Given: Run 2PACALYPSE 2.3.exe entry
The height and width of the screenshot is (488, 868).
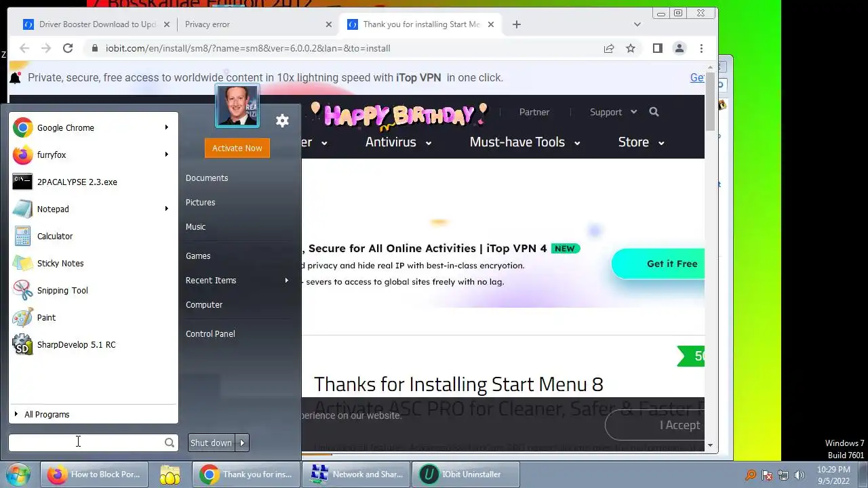Looking at the screenshot, I should tap(93, 182).
